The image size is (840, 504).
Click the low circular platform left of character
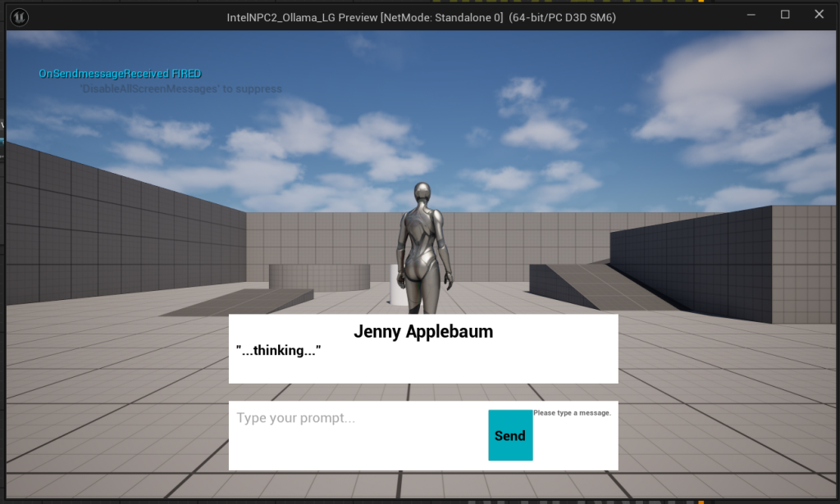coord(318,276)
